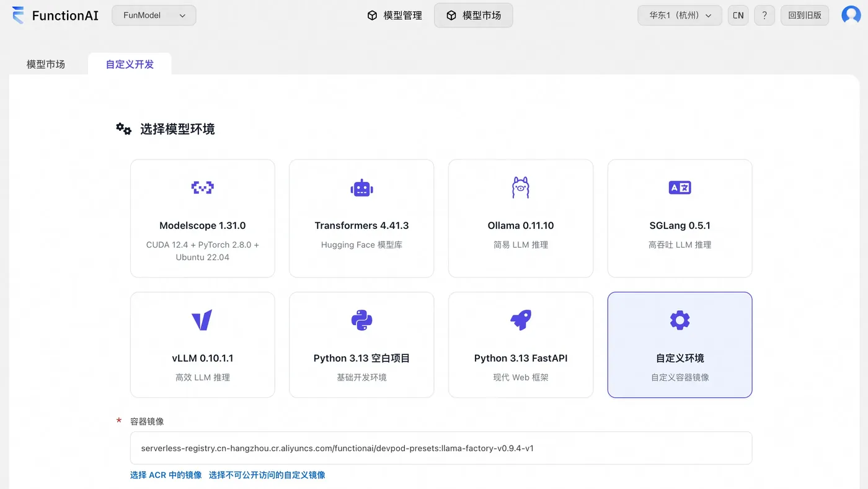Click the Ollama llama icon
Image resolution: width=868 pixels, height=489 pixels.
(521, 187)
